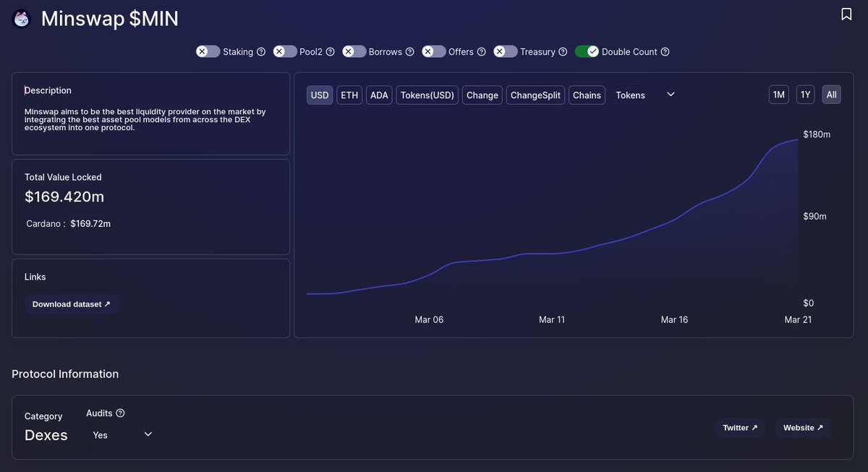The image size is (868, 472).
Task: Select the ChangeSplit chart view
Action: [535, 95]
